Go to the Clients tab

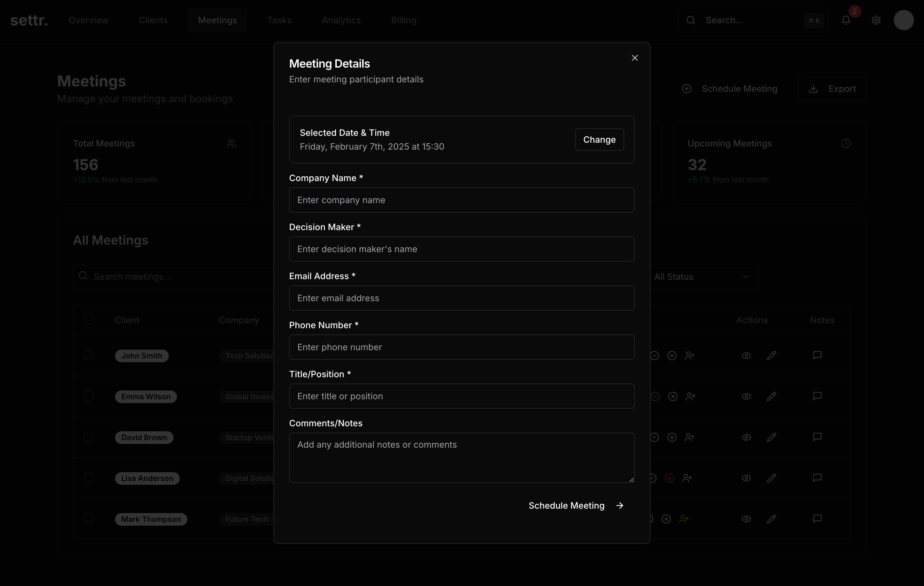click(153, 20)
